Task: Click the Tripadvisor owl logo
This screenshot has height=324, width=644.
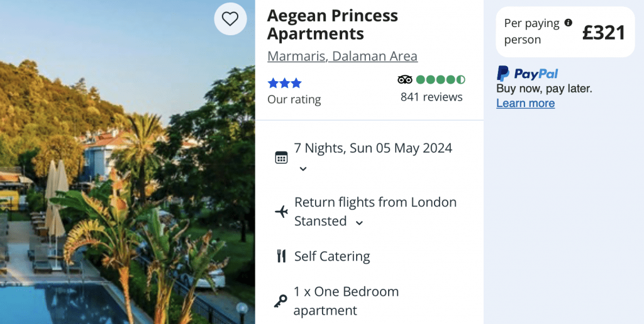Action: [x=405, y=79]
